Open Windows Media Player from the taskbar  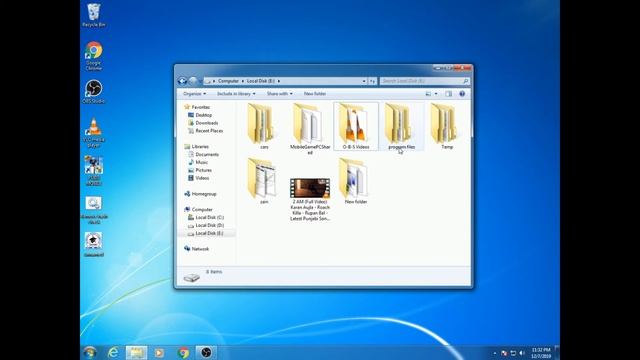click(160, 352)
